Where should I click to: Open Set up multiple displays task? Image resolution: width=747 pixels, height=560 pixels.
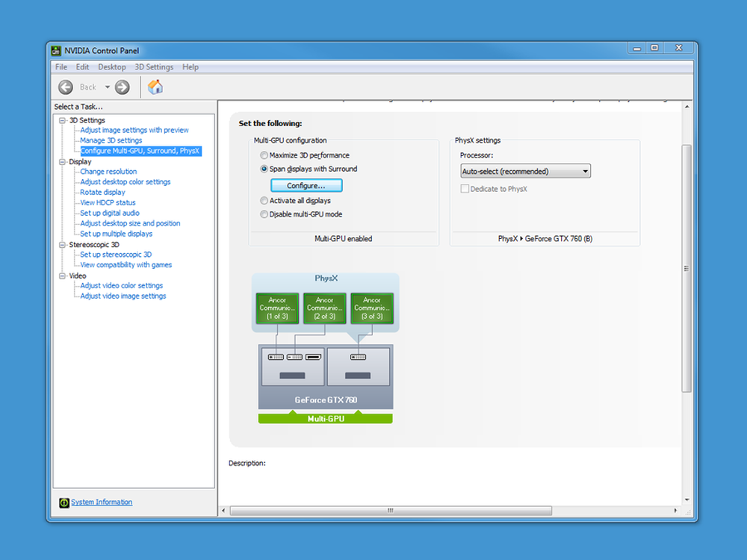coord(117,234)
